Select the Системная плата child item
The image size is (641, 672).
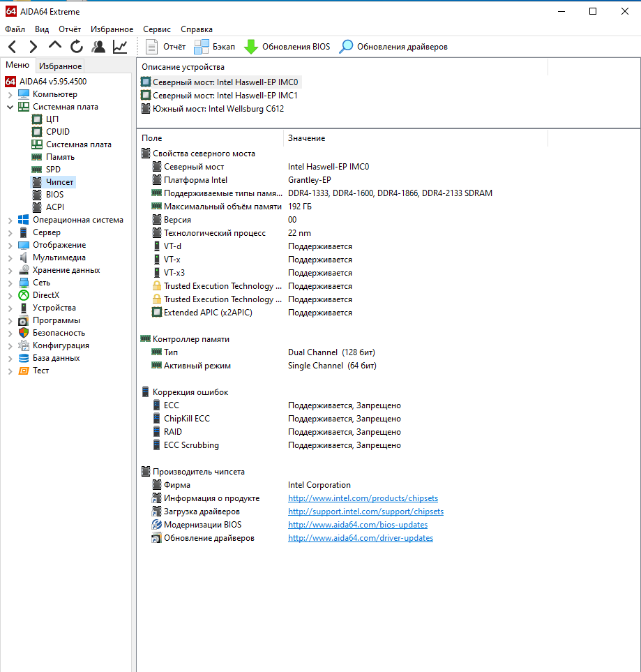point(72,144)
